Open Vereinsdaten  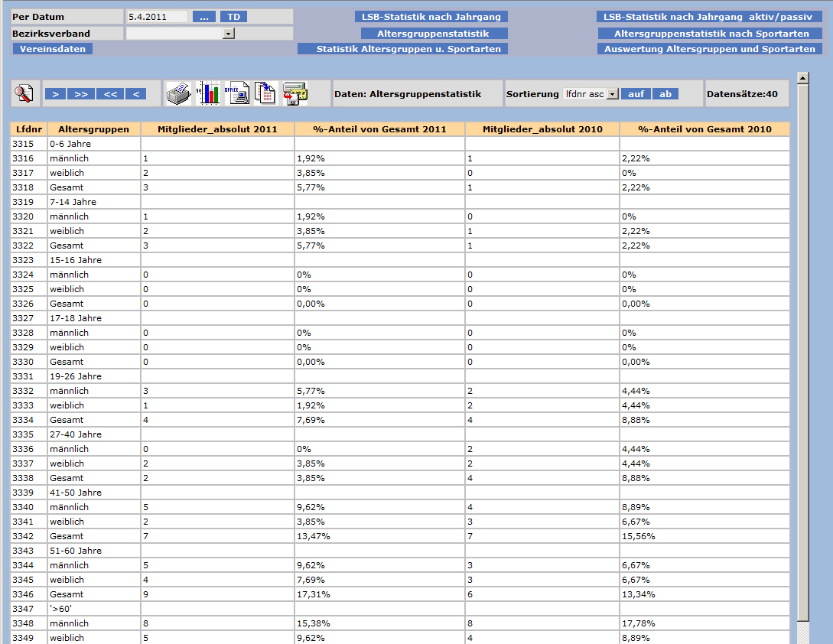pyautogui.click(x=53, y=49)
